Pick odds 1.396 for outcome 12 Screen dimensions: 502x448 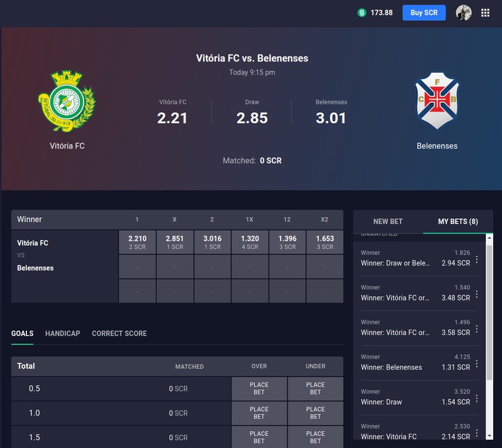click(x=287, y=242)
